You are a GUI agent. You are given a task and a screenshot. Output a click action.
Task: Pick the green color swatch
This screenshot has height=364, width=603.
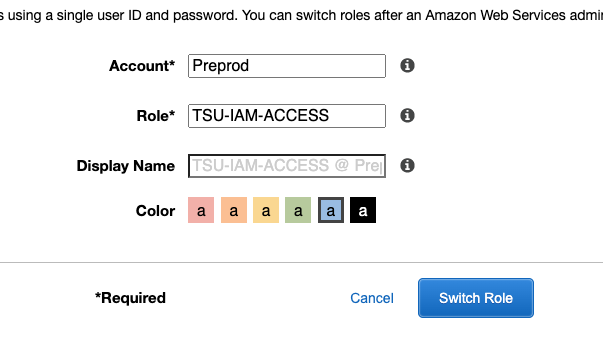298,210
